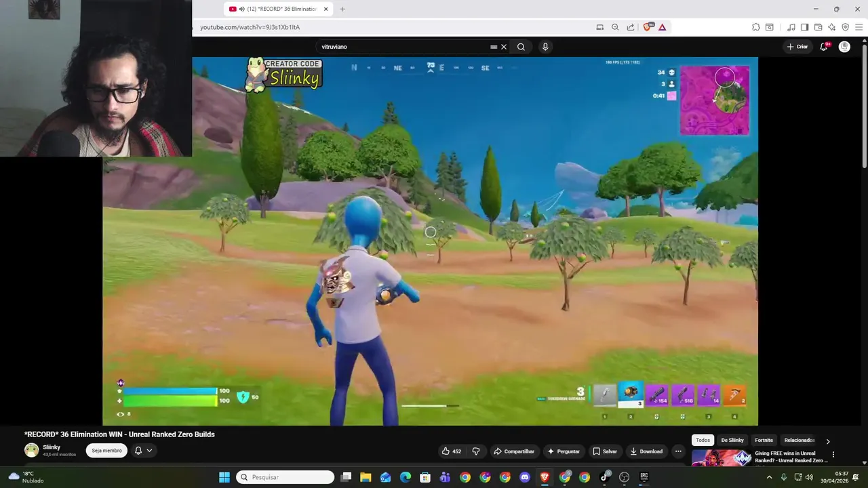Image resolution: width=868 pixels, height=488 pixels.
Task: Open the Windows Start menu
Action: coord(224,477)
